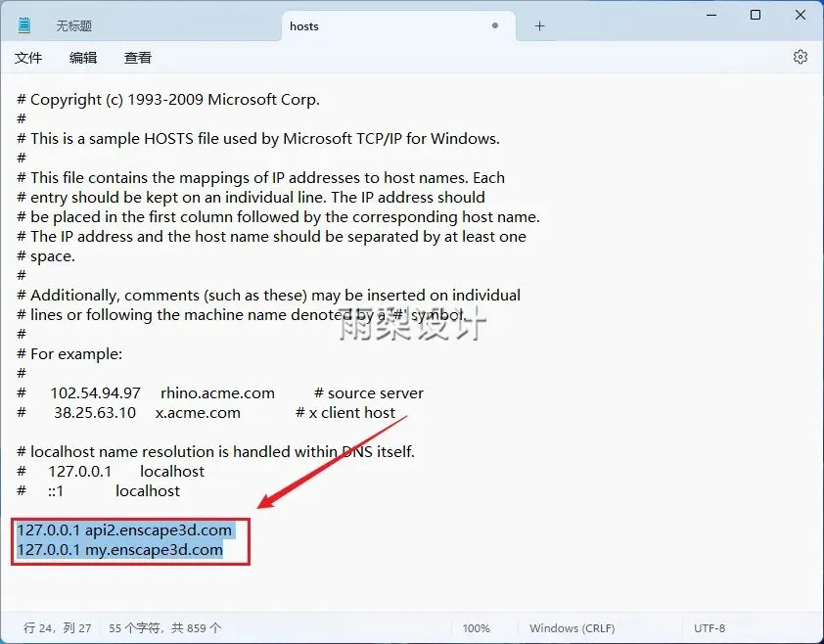Open the 文件 menu
The image size is (824, 644).
[28, 58]
